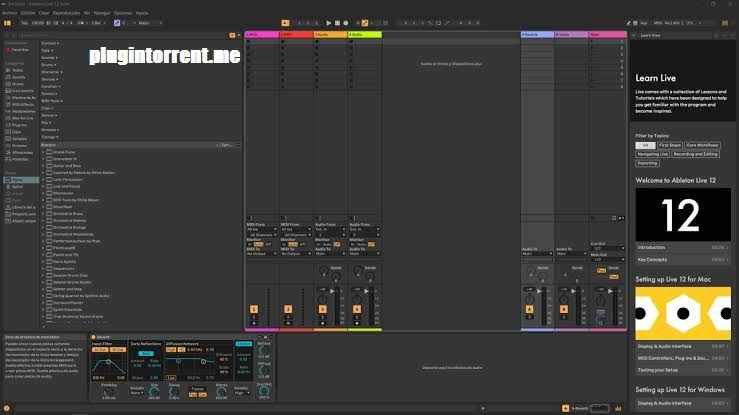
Task: Toggle track 1 activator button
Action: tap(254, 309)
